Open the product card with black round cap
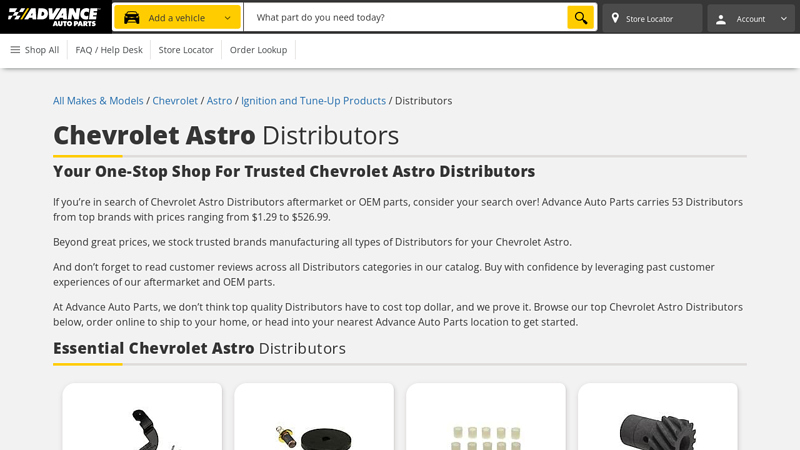This screenshot has width=800, height=450. pyautogui.click(x=314, y=416)
